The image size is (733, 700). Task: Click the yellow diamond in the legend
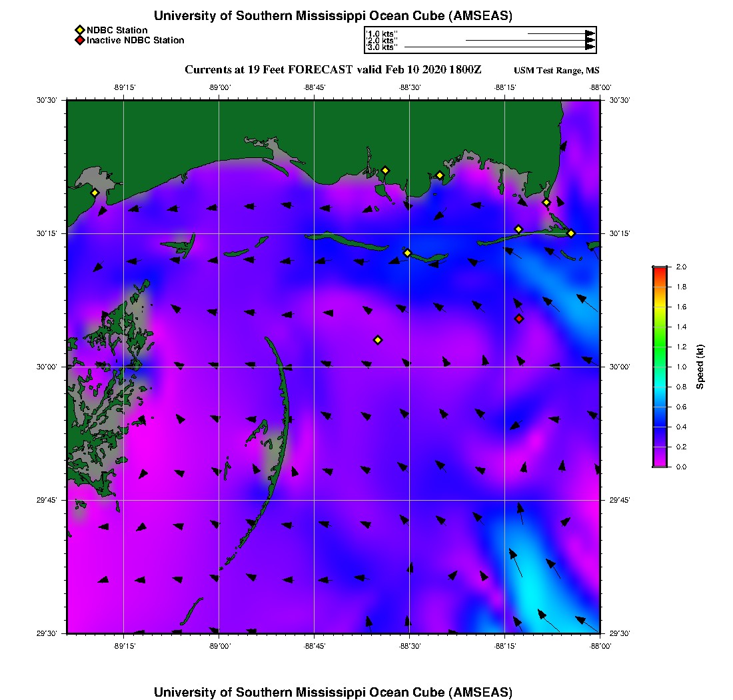pos(79,30)
